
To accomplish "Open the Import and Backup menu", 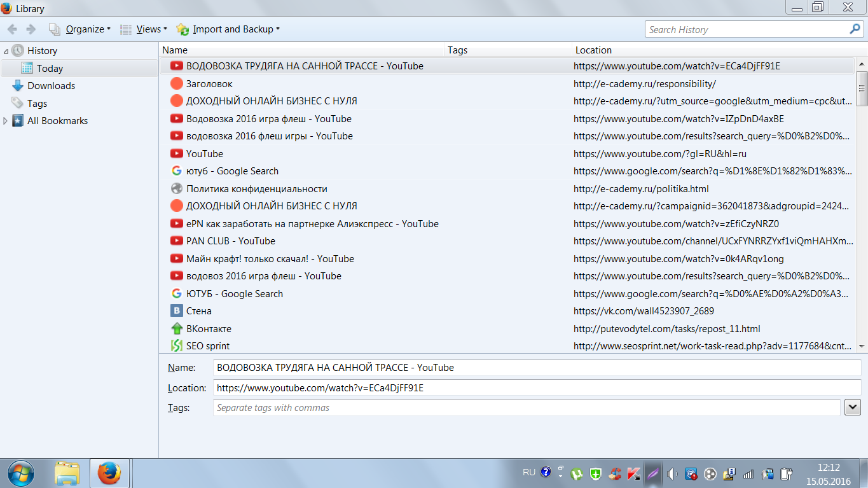I will pyautogui.click(x=228, y=29).
